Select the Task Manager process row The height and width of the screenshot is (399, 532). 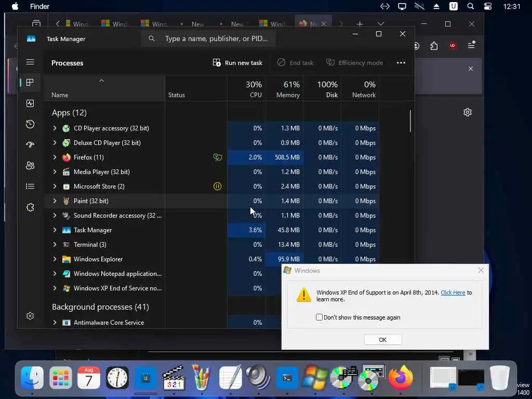212,230
